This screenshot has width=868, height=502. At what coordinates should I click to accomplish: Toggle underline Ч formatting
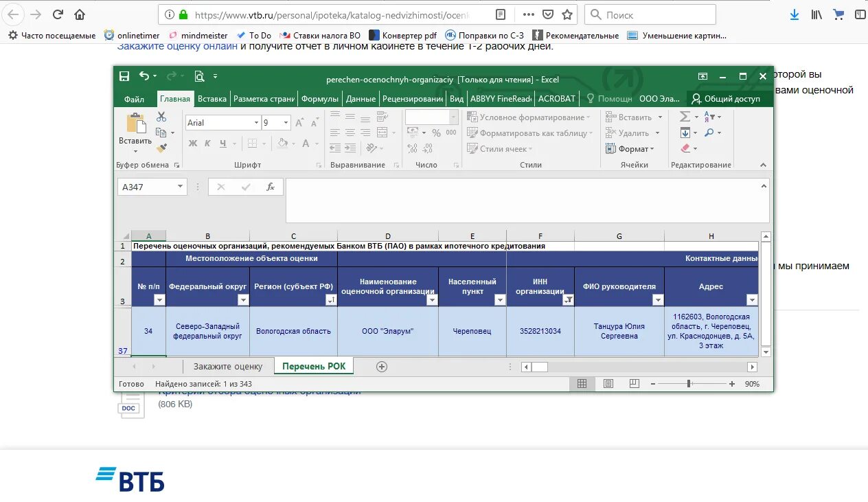pos(223,144)
